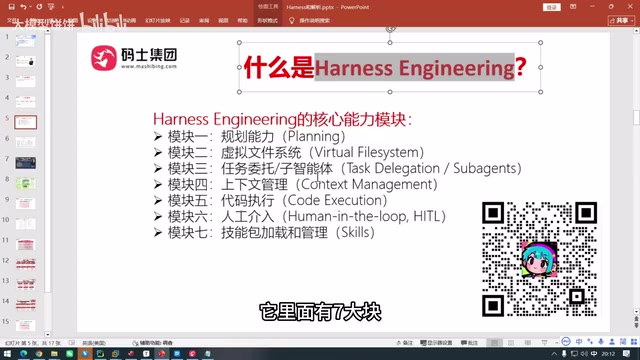640x360 pixels.
Task: Open the 帮助 (Help) ribbon tab
Action: (x=242, y=20)
